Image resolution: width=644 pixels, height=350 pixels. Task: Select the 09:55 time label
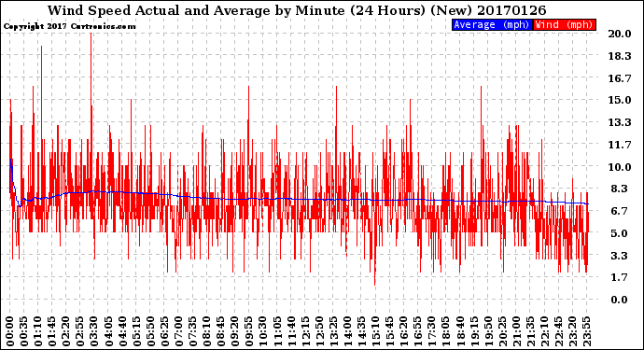coord(249,331)
